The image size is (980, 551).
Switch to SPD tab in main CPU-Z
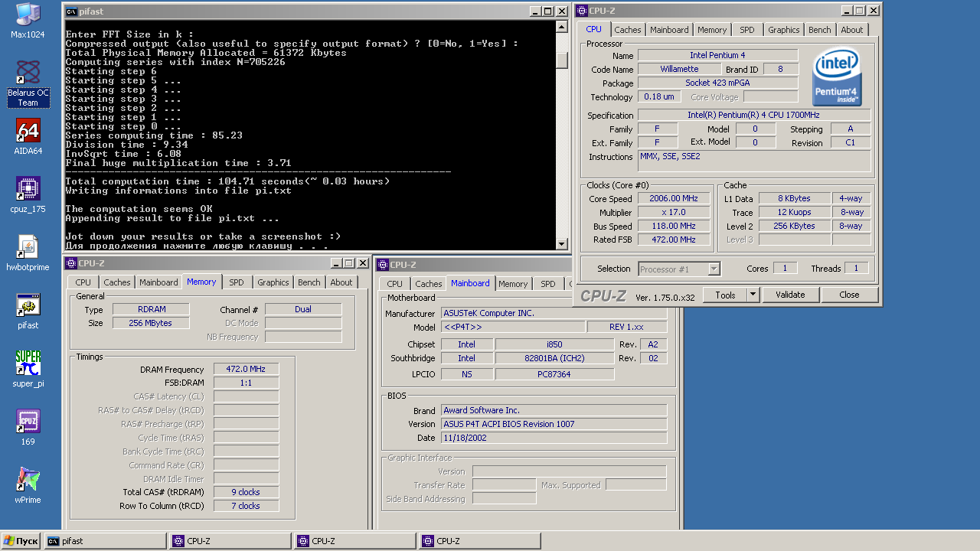pos(747,30)
